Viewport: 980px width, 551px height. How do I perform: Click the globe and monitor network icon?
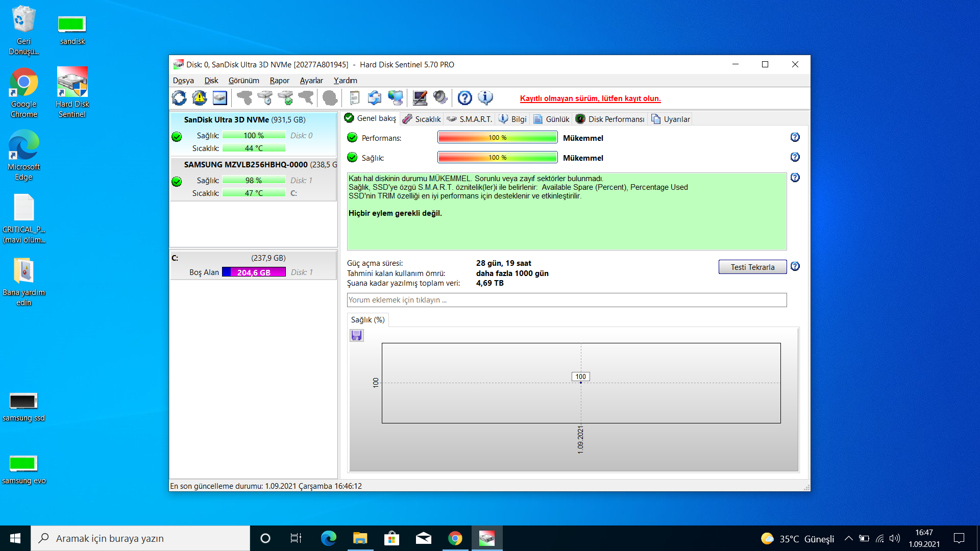(x=396, y=97)
